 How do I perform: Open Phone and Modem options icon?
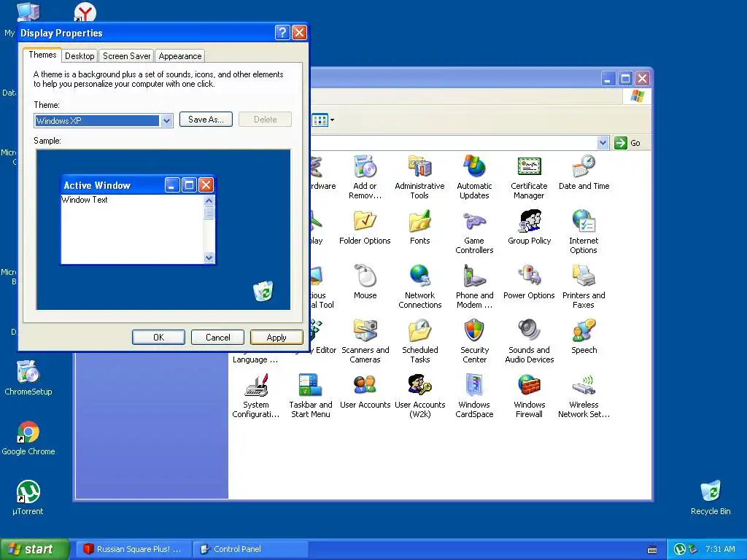coord(474,276)
